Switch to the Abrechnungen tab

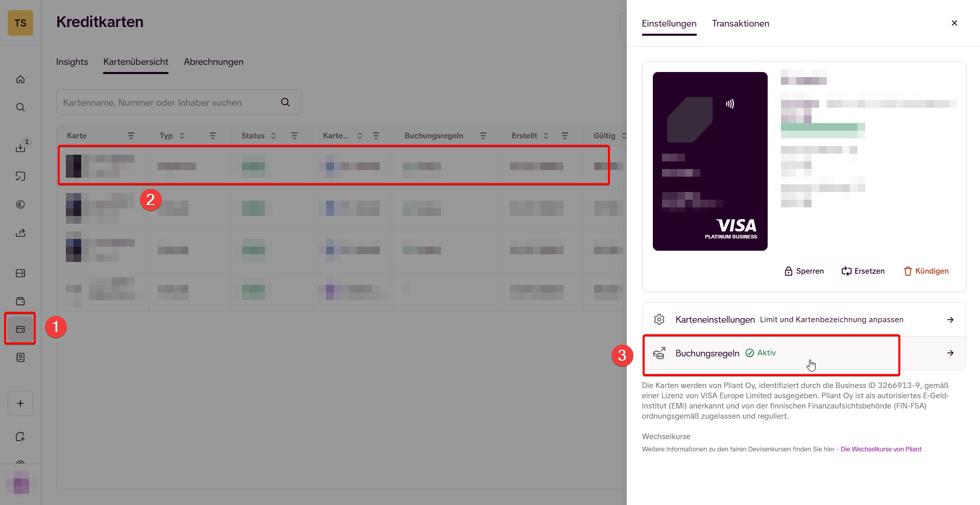tap(213, 62)
